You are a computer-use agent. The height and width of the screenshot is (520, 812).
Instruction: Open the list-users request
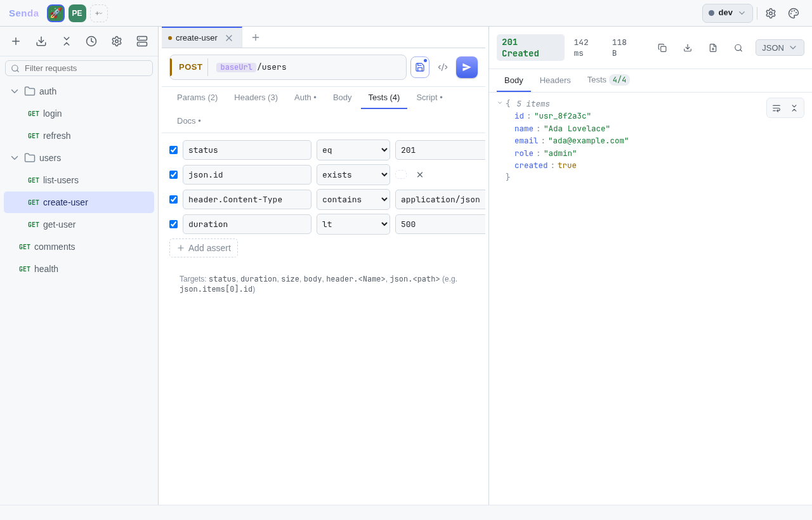click(x=79, y=180)
